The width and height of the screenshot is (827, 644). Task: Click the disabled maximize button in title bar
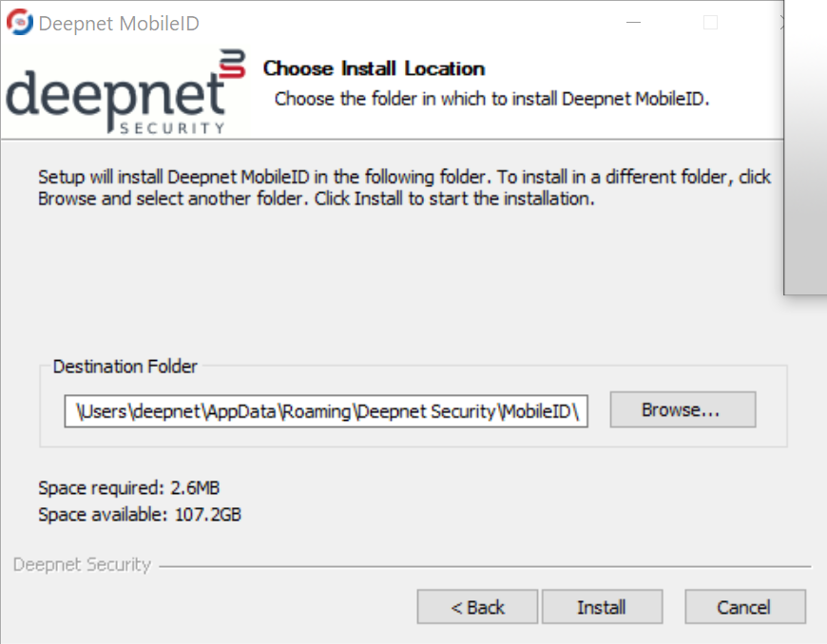(710, 23)
